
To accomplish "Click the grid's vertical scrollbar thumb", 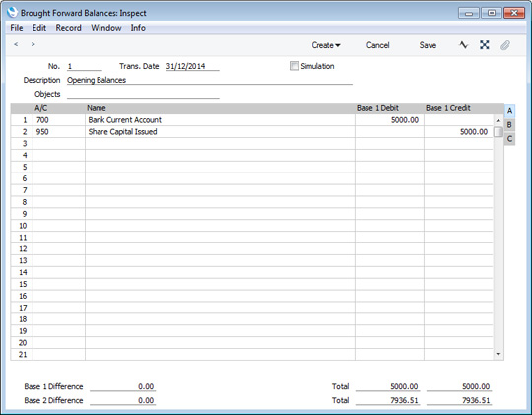I will coord(499,132).
